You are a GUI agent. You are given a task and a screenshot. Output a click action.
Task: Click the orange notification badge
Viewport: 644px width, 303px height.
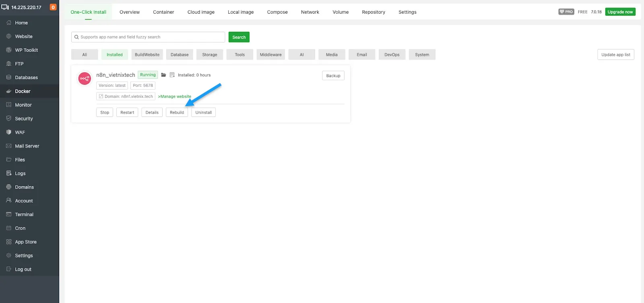[x=53, y=7]
